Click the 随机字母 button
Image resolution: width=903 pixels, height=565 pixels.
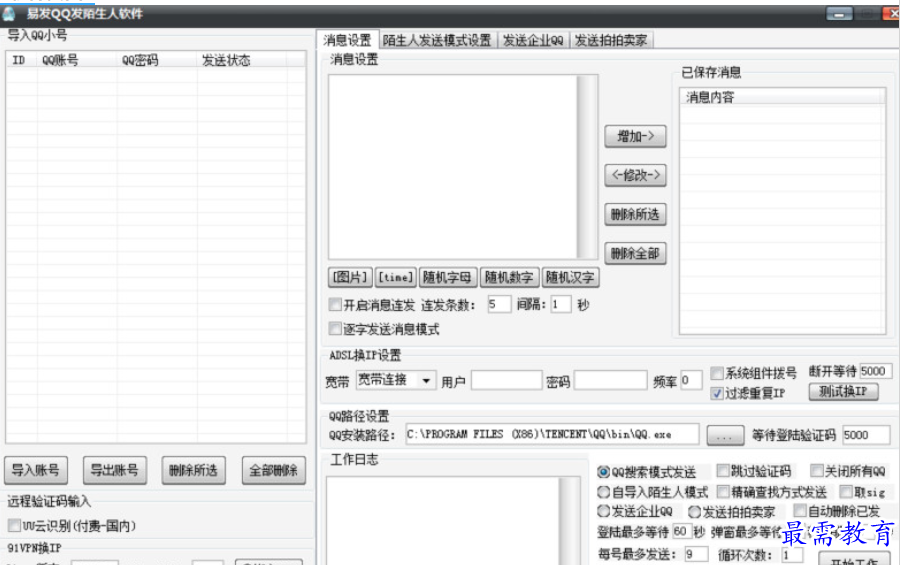[447, 277]
